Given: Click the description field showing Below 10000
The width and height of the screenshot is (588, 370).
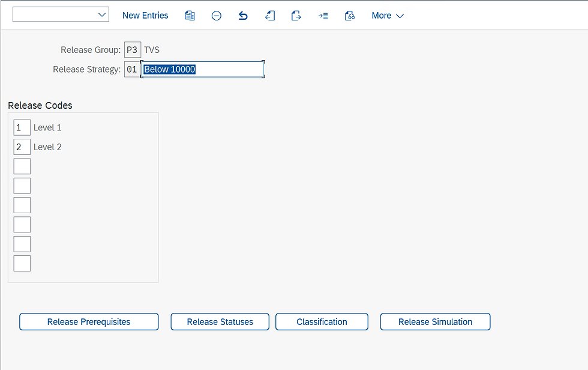Looking at the screenshot, I should pyautogui.click(x=203, y=70).
